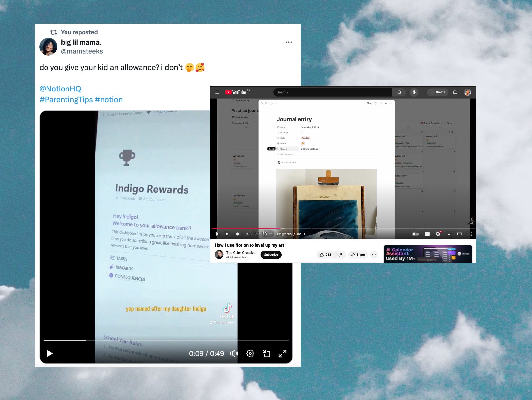Open more actions beside Share
This screenshot has width=532, height=400.
tap(374, 255)
